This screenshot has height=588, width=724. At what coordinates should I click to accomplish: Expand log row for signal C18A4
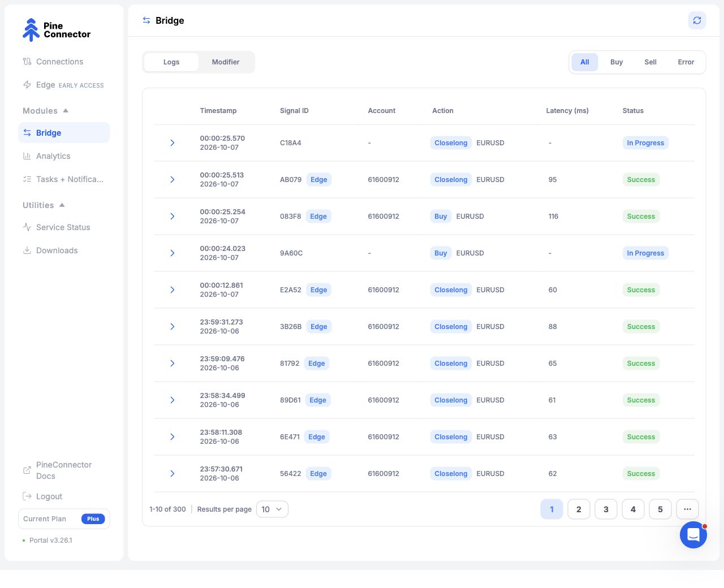click(173, 143)
